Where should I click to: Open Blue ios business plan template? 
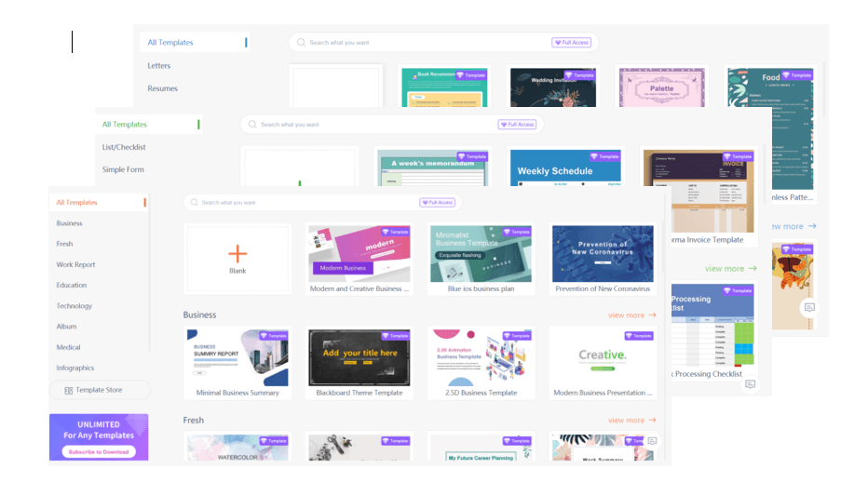coord(481,260)
